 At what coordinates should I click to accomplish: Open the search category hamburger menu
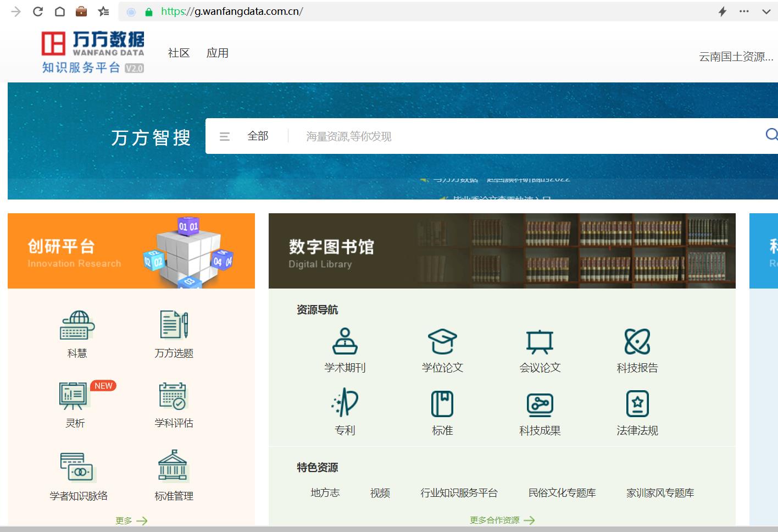tap(225, 136)
